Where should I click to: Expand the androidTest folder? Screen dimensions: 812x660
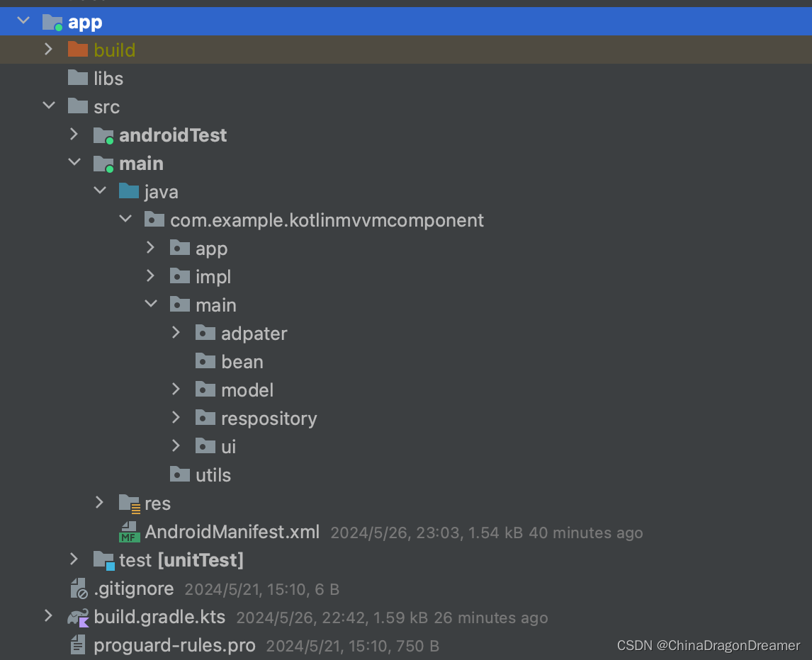point(74,135)
